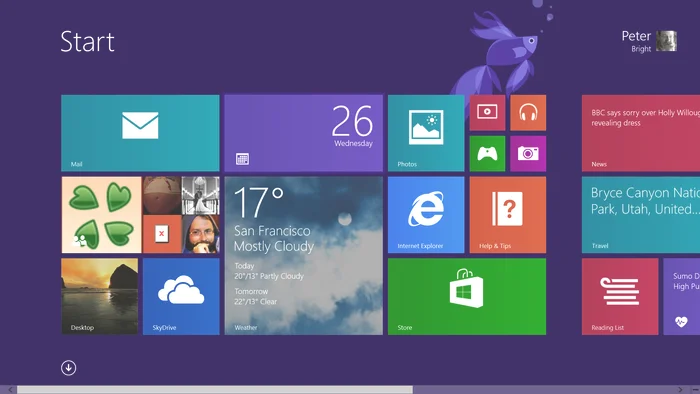Open the Desktop tile
Image resolution: width=700 pixels, height=394 pixels.
pos(100,296)
